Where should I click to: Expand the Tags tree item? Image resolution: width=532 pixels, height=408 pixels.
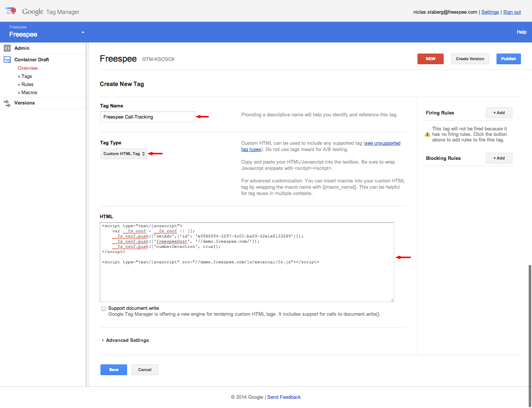tap(19, 76)
